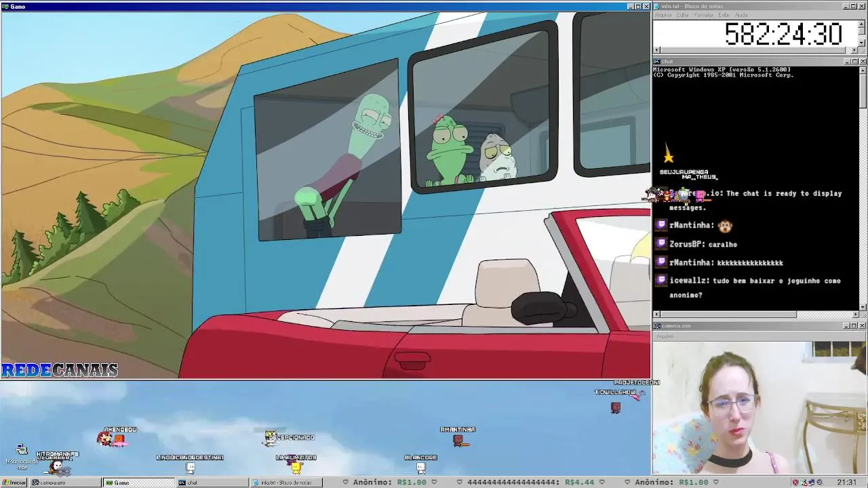Click the webcam feed in camera.exe
This screenshot has height=488, width=868.
[x=759, y=407]
